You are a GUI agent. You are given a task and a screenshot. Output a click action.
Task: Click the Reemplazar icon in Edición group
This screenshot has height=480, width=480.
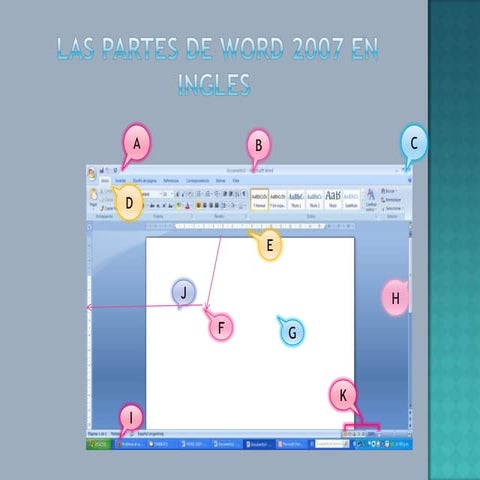pos(383,200)
